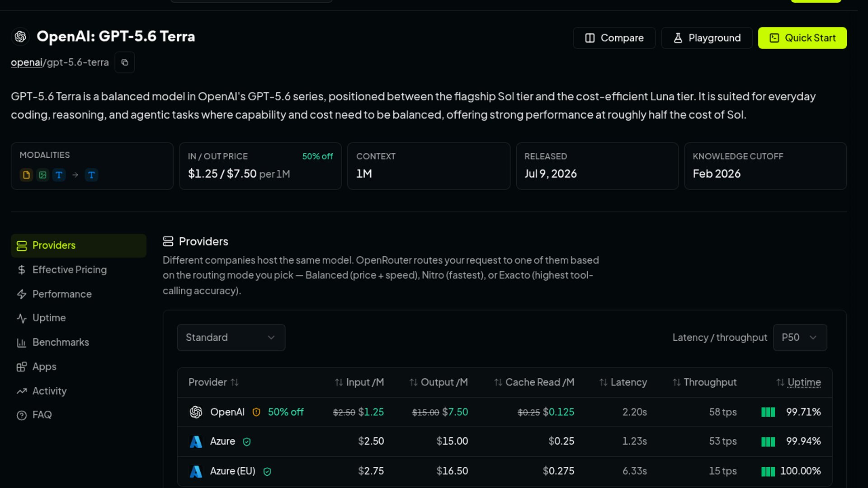868x488 pixels.
Task: Sort providers by Latency
Action: pos(623,382)
